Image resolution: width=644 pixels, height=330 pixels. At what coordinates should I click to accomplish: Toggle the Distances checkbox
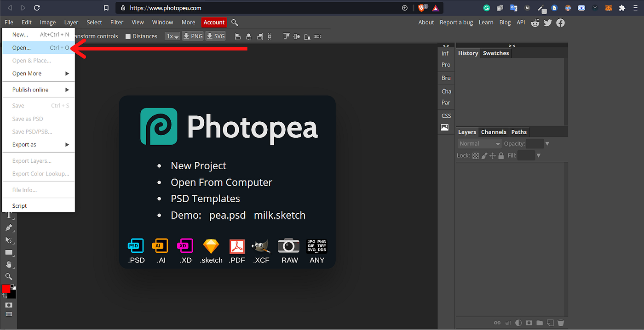pyautogui.click(x=128, y=36)
